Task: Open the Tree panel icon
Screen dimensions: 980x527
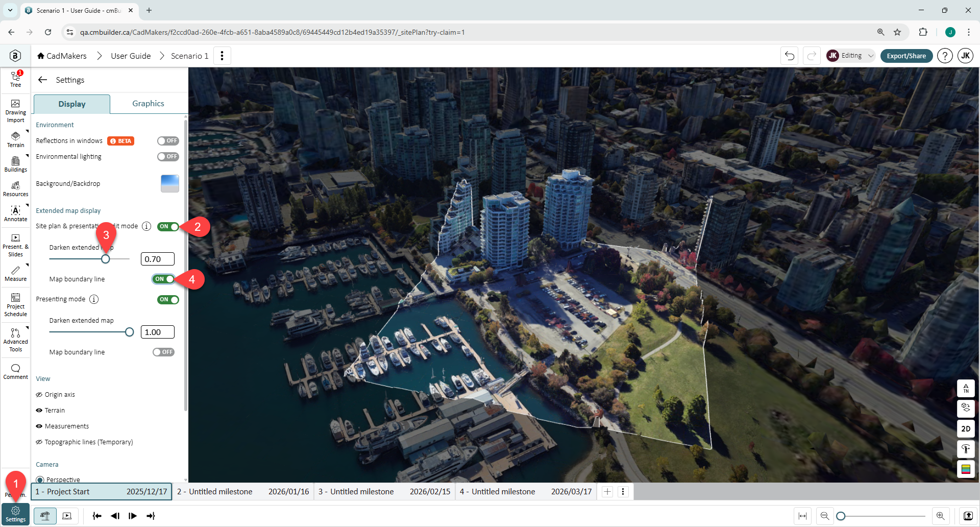Action: coord(15,79)
